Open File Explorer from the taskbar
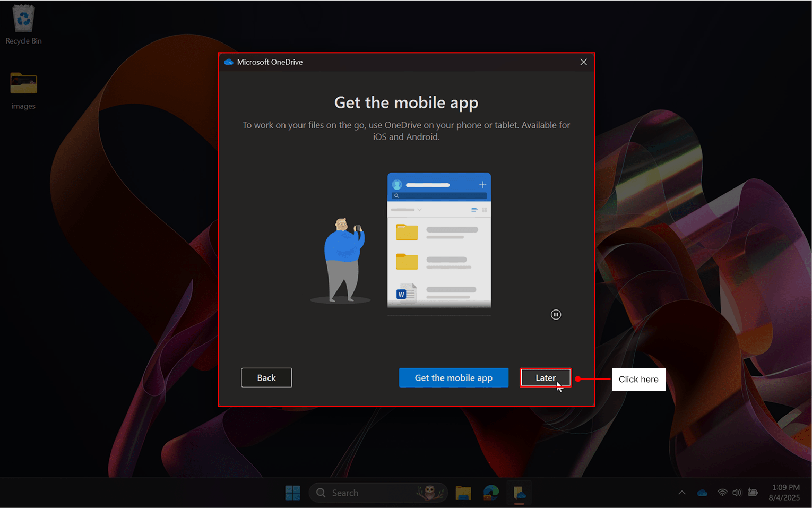 tap(463, 493)
